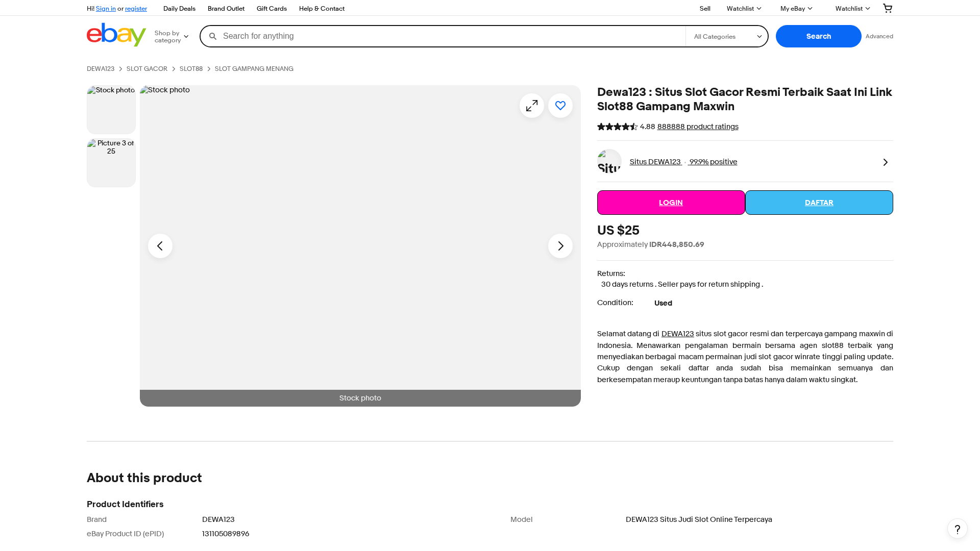980x551 pixels.
Task: Open the All Categories dropdown
Action: pyautogui.click(x=727, y=37)
